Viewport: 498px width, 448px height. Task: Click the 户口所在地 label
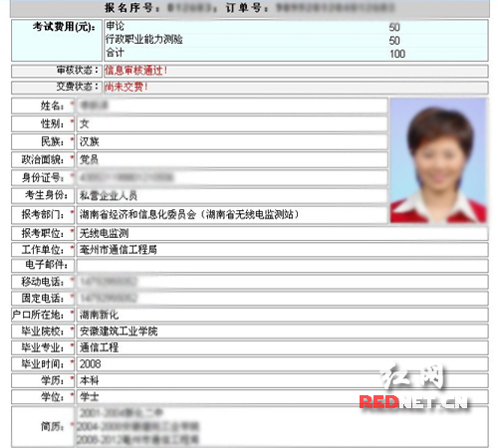[x=38, y=315]
